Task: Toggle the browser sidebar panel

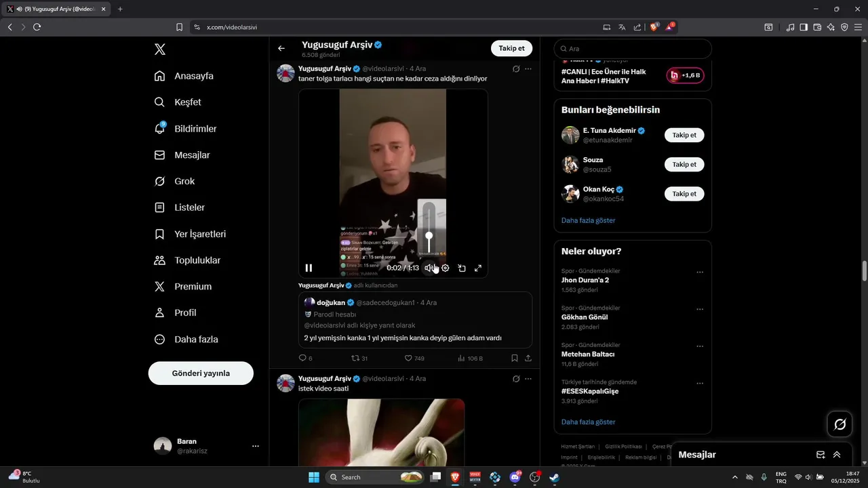Action: pos(804,27)
